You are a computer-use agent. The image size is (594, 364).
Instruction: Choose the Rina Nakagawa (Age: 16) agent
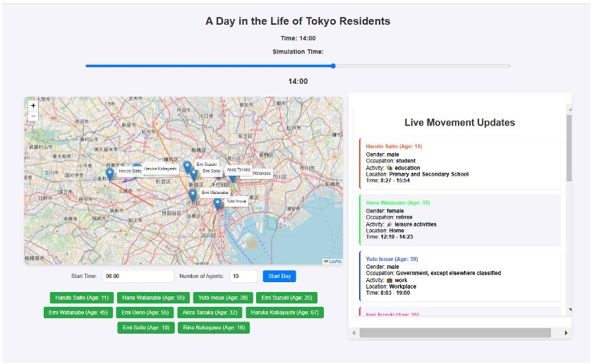point(213,327)
